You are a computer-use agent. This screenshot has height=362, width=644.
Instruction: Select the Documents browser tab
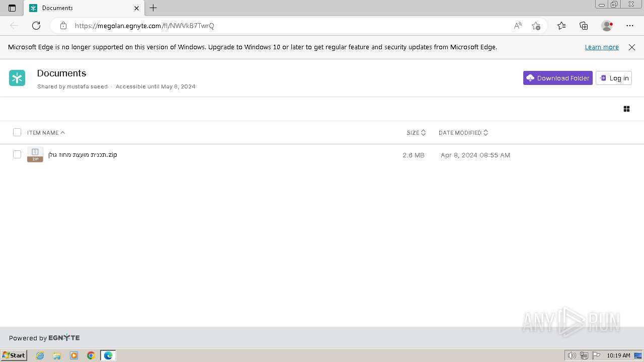pos(84,8)
